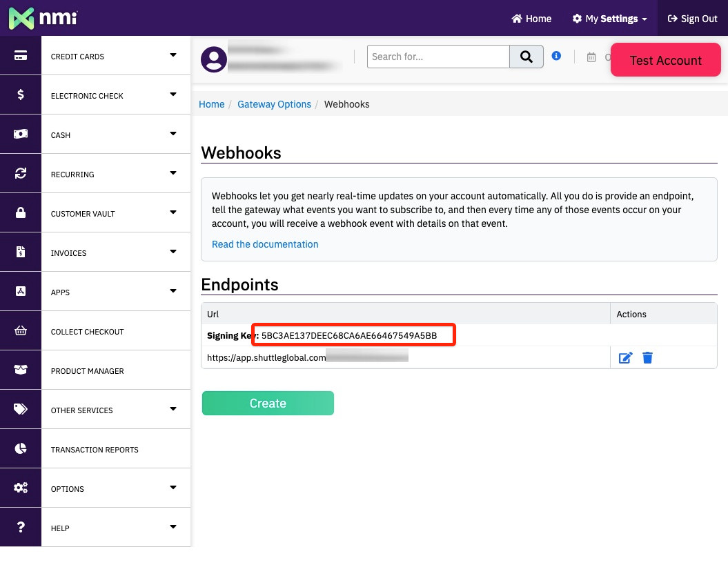The height and width of the screenshot is (587, 728).
Task: Click the blue info icon
Action: [x=556, y=56]
